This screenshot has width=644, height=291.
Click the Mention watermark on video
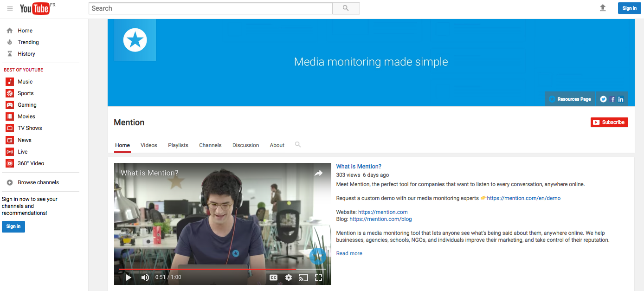click(318, 256)
